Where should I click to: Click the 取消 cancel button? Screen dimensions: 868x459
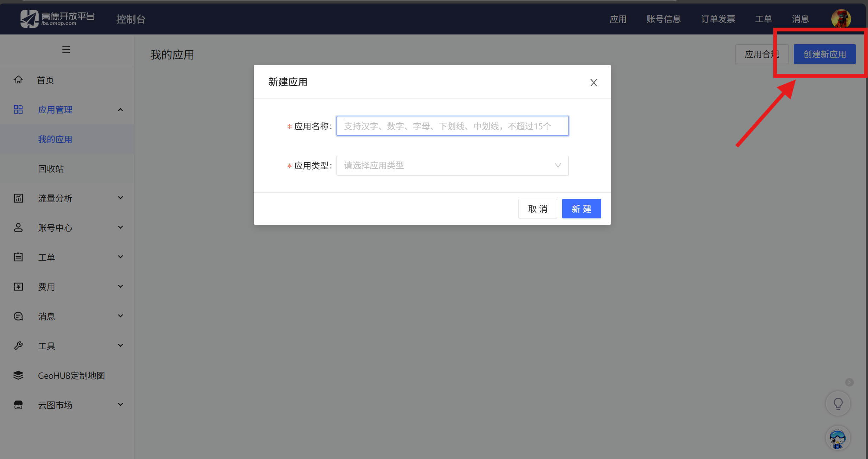point(537,209)
